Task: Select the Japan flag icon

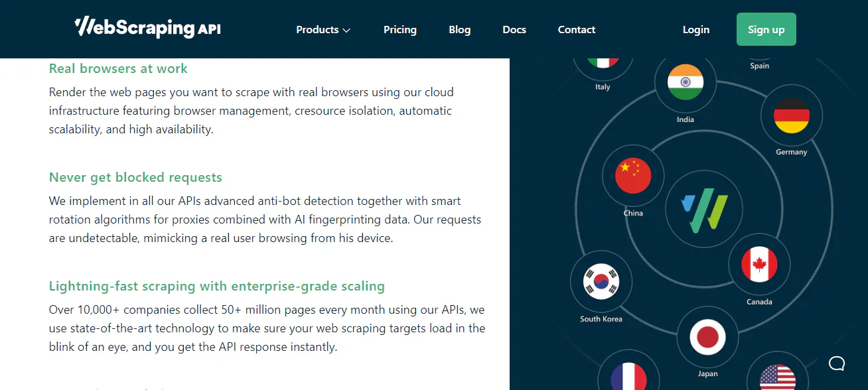Action: pyautogui.click(x=707, y=336)
